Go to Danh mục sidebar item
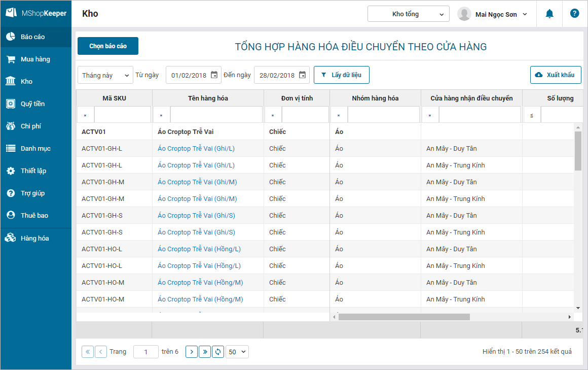Screen dimensions: 588x370 [35, 149]
